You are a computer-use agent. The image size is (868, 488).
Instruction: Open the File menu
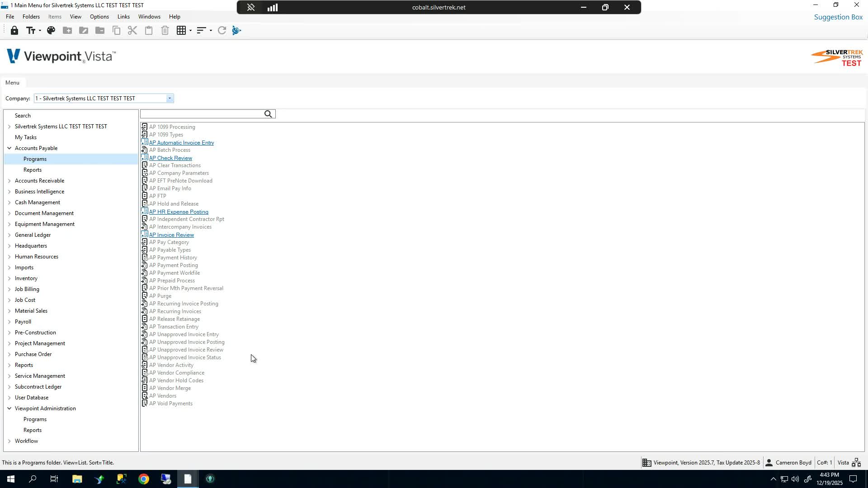click(x=10, y=17)
